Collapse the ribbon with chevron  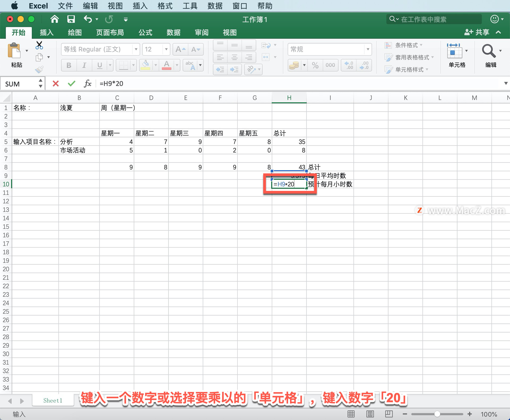tap(498, 32)
